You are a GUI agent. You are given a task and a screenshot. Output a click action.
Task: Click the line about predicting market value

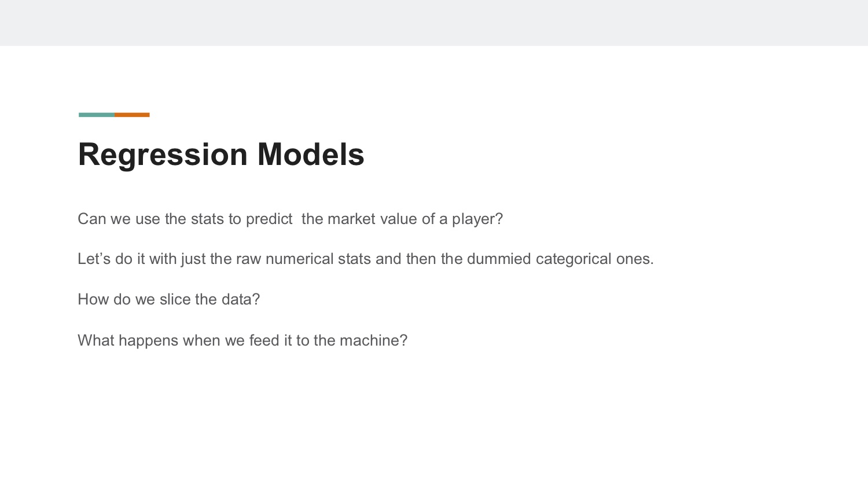290,219
